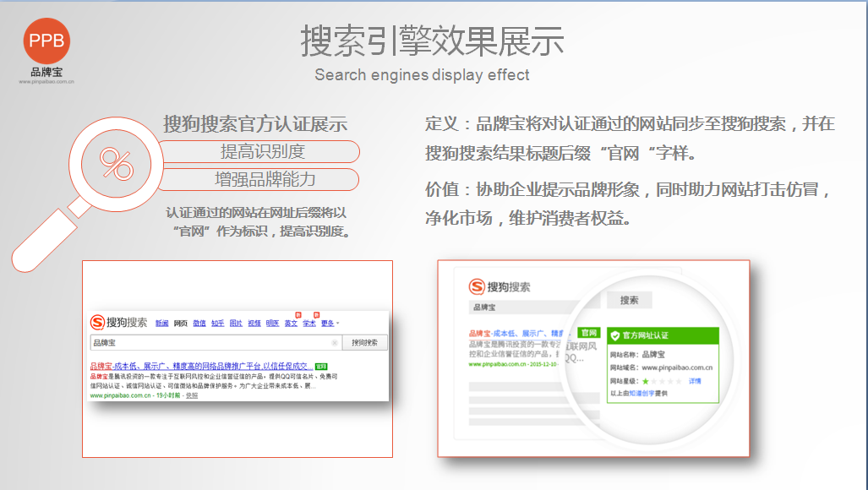This screenshot has width=868, height=490.
Task: Expand the 更多 dropdown in Sogou navigation
Action: [330, 324]
